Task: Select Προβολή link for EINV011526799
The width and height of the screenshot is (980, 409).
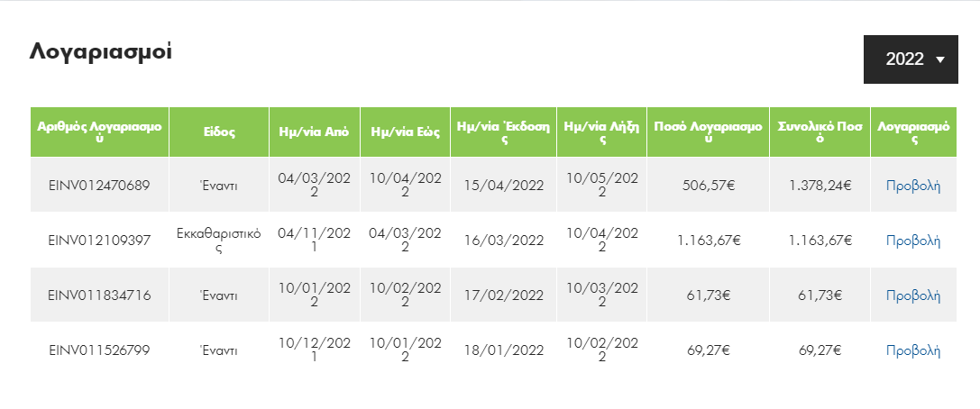Action: tap(913, 350)
